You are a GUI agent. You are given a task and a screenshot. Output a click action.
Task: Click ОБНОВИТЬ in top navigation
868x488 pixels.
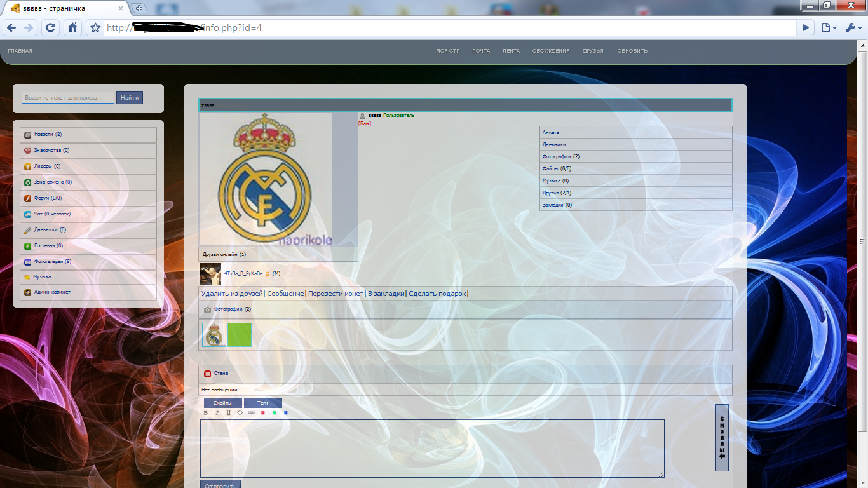click(x=632, y=51)
